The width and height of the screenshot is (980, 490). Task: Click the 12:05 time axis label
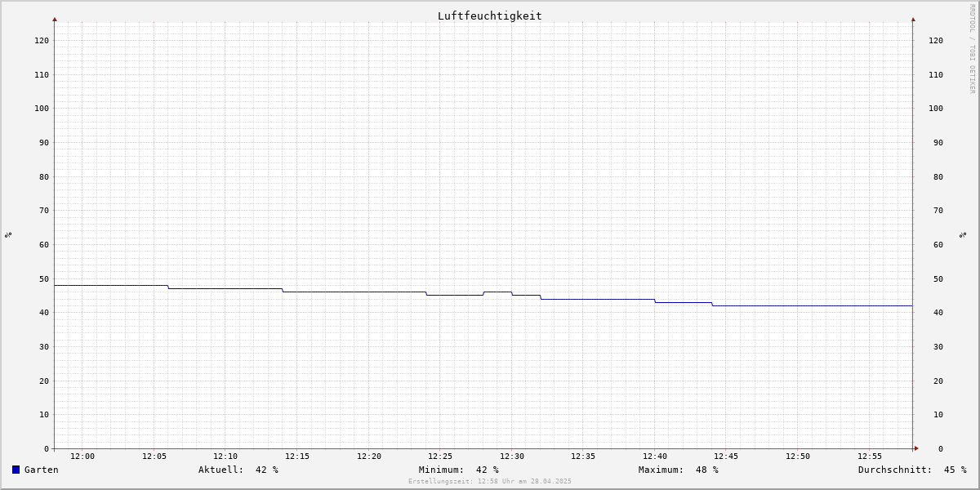pyautogui.click(x=154, y=457)
